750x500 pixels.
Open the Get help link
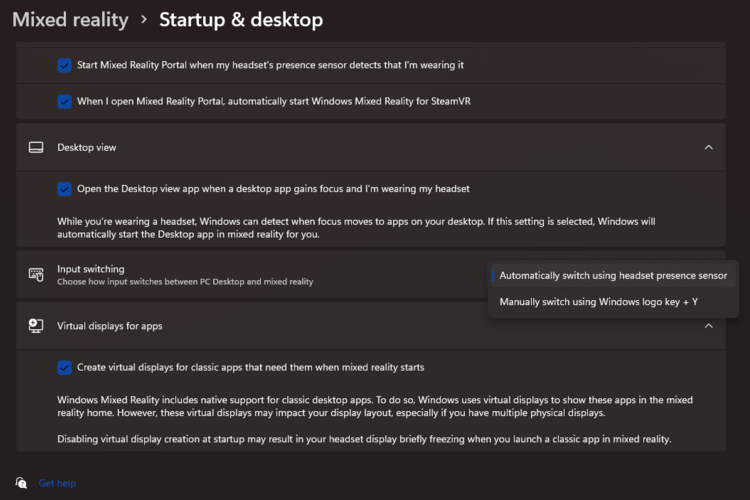(x=57, y=483)
